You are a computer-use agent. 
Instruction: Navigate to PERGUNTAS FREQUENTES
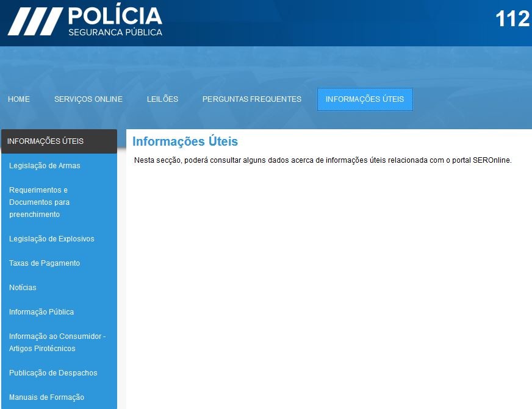point(252,99)
